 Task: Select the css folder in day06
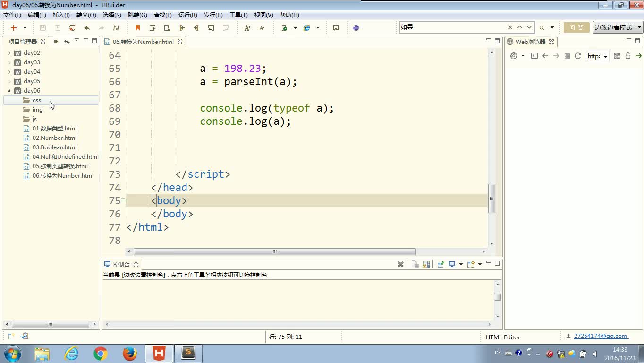pyautogui.click(x=37, y=100)
